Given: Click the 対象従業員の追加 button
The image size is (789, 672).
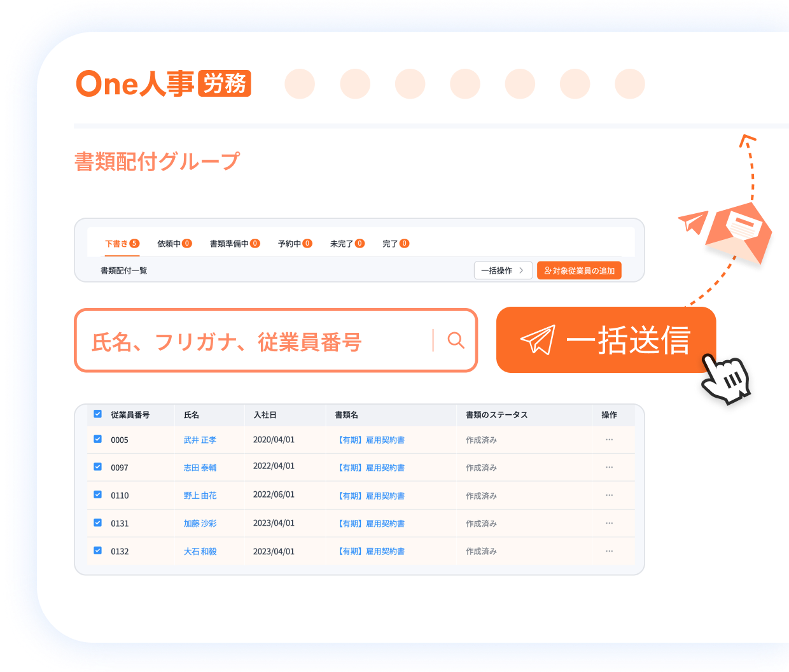Looking at the screenshot, I should click(x=579, y=270).
